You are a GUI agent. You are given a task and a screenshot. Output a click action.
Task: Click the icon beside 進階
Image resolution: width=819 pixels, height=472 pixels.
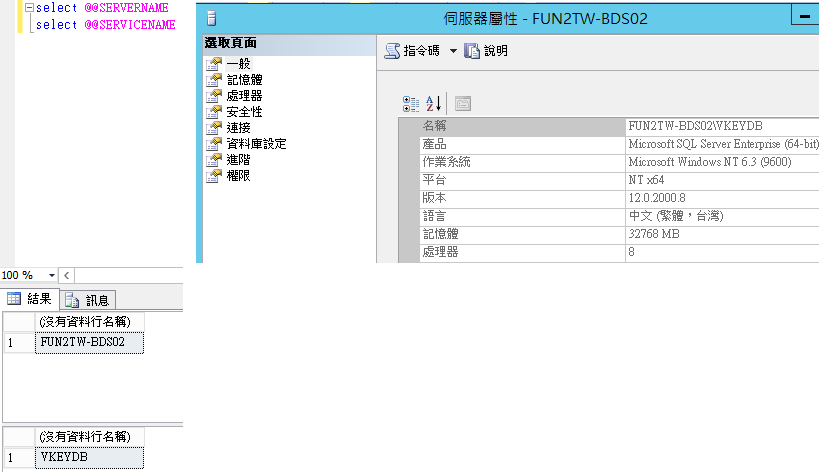(x=214, y=160)
